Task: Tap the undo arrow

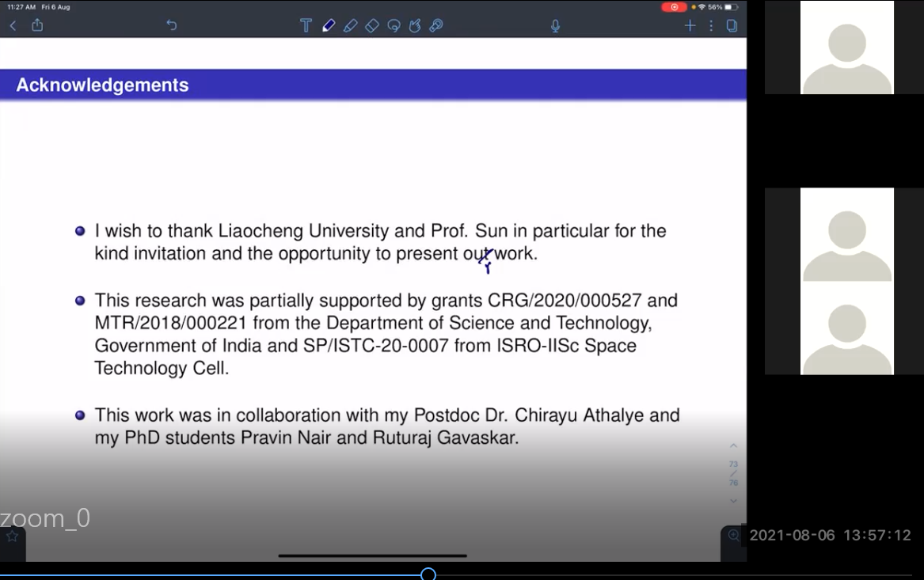Action: click(171, 25)
